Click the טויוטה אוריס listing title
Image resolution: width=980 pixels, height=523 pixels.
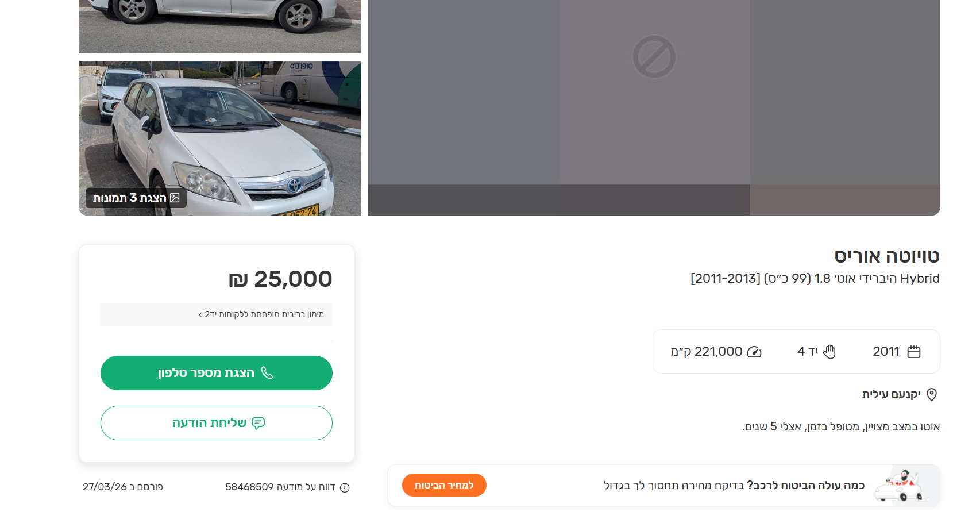(886, 256)
